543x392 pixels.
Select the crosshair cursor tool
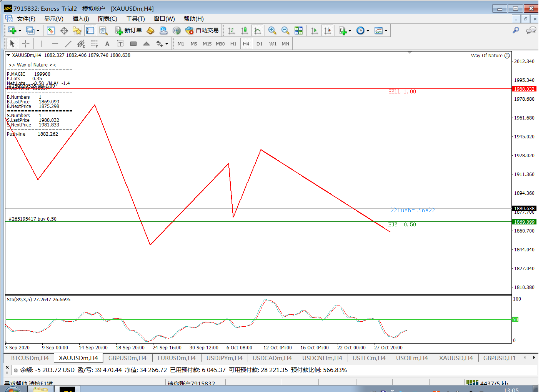pos(26,44)
